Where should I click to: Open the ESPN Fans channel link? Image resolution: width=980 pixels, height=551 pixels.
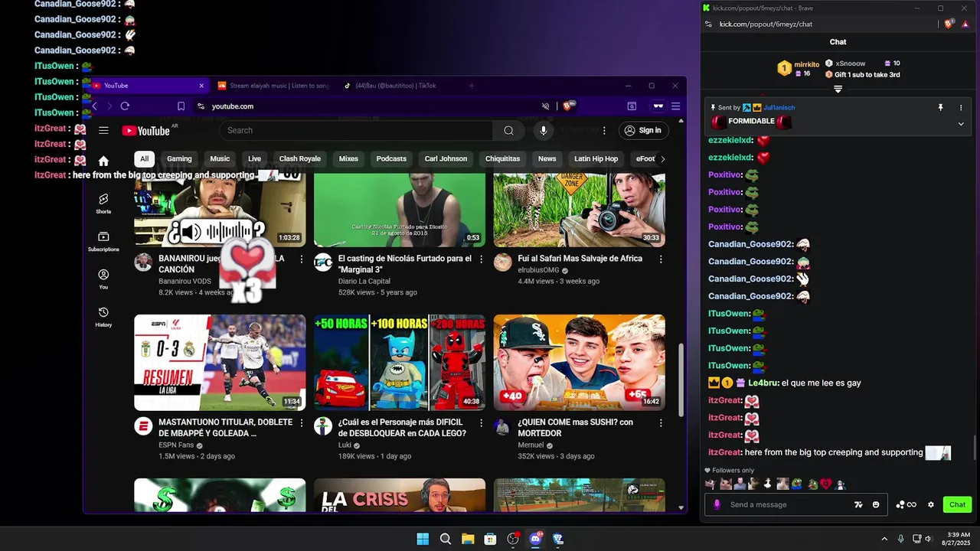(176, 445)
